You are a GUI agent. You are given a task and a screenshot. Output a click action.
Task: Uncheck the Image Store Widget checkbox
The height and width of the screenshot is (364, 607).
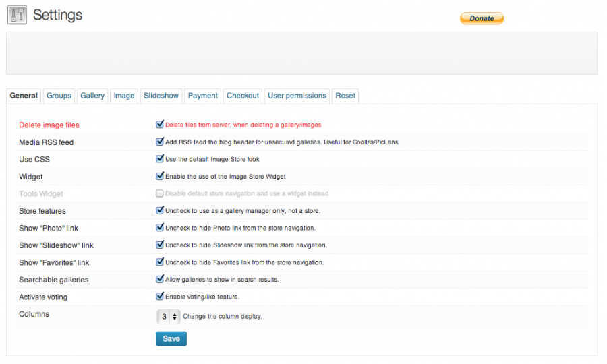(x=160, y=177)
